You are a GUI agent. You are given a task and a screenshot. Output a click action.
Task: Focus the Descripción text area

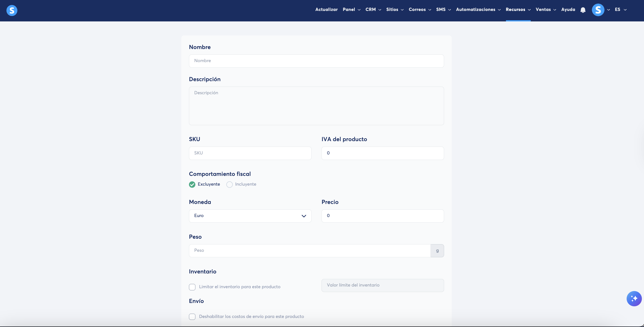point(316,106)
